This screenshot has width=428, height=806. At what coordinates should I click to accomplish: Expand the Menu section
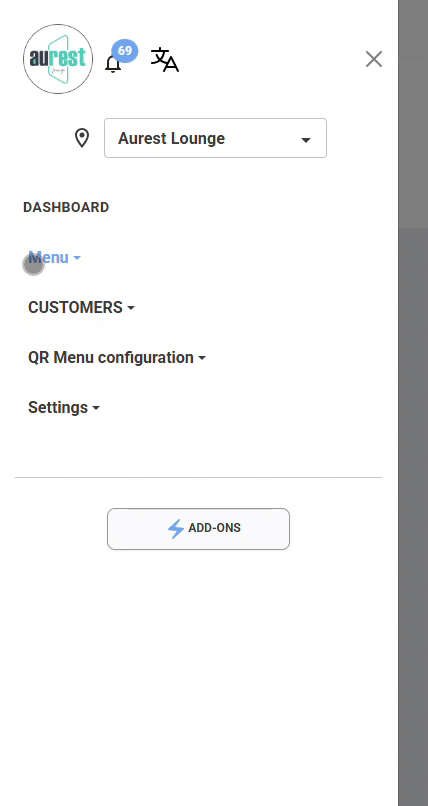pyautogui.click(x=54, y=258)
